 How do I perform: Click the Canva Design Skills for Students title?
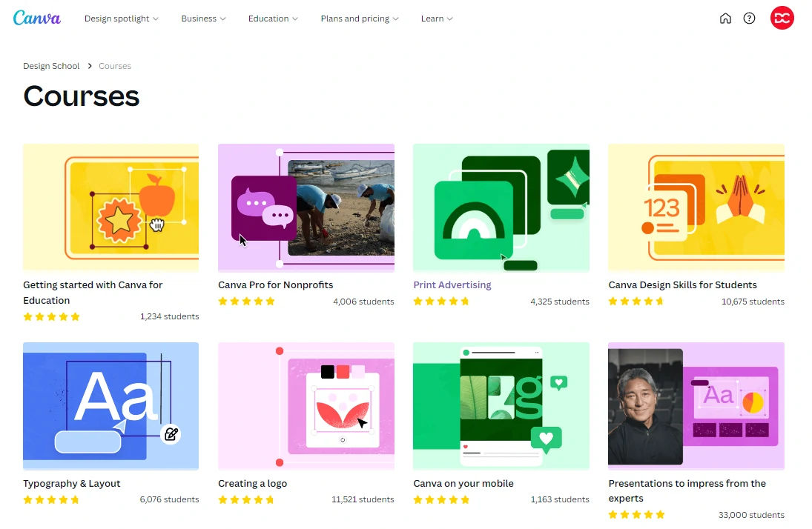click(682, 285)
